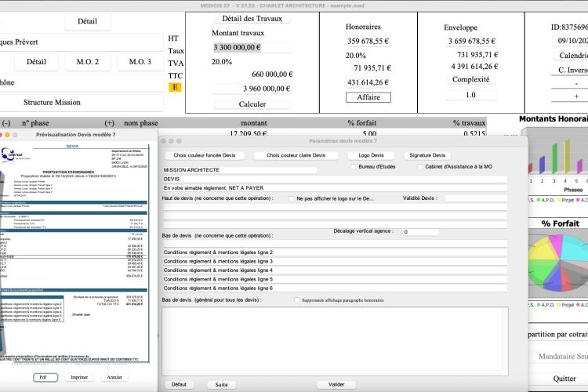This screenshot has width=588, height=392.
Task: Click the Calculer button
Action: [x=252, y=104]
